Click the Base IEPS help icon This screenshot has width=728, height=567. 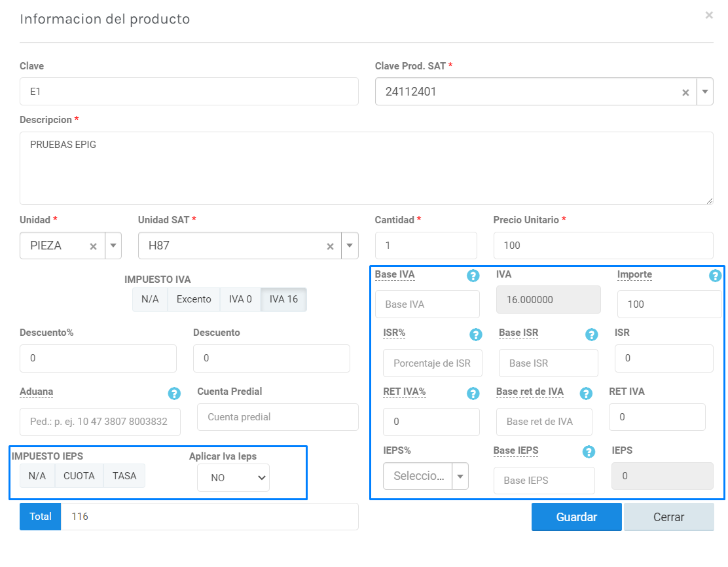pyautogui.click(x=589, y=452)
